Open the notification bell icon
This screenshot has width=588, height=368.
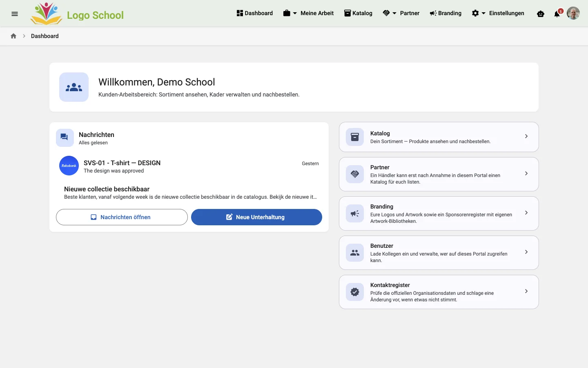click(x=557, y=14)
